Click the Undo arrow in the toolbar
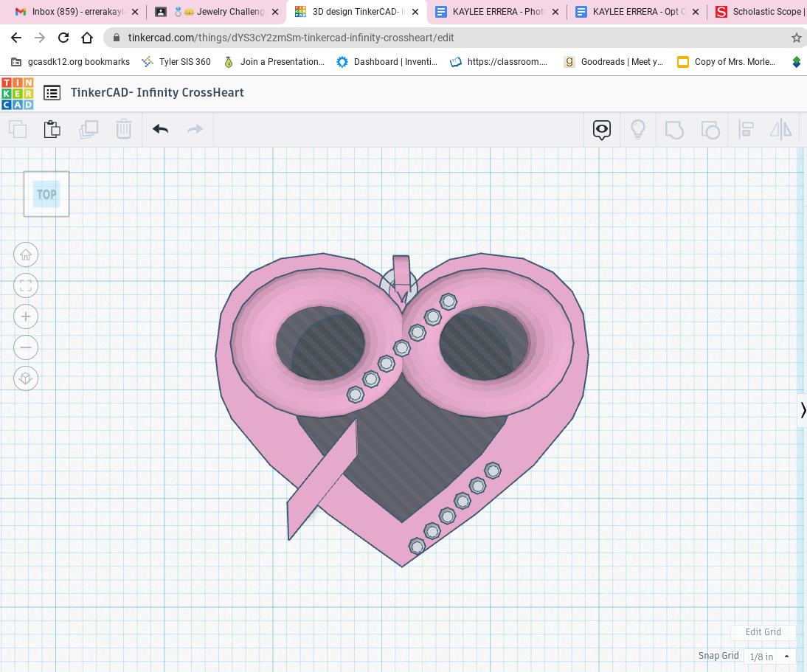Screen dimensions: 807x672 click(161, 130)
